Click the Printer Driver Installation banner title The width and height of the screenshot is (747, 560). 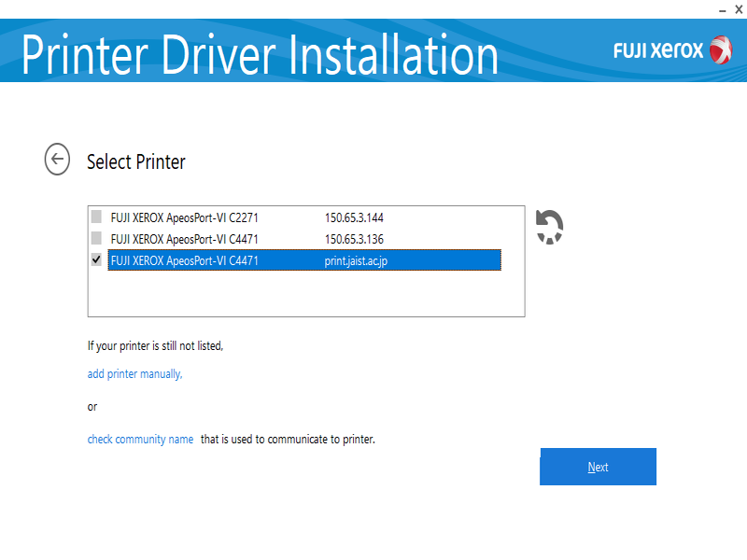point(260,54)
